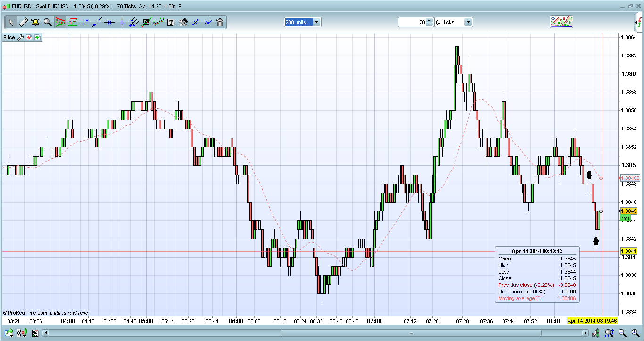644x341 pixels.
Task: Open the hammer and wrench object settings
Action: [183, 22]
